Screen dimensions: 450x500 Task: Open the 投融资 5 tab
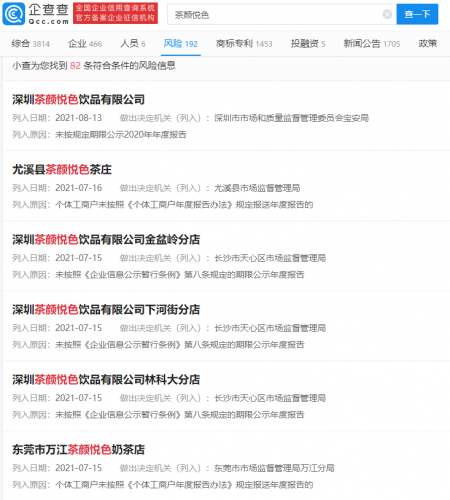(x=308, y=44)
